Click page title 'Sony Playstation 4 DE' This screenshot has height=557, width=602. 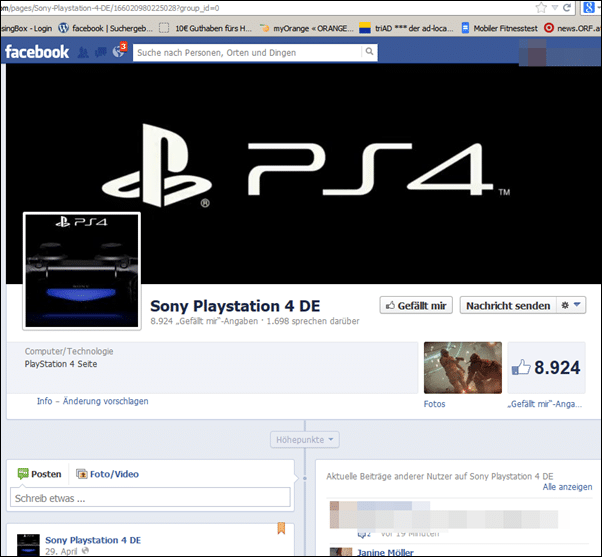(x=235, y=306)
